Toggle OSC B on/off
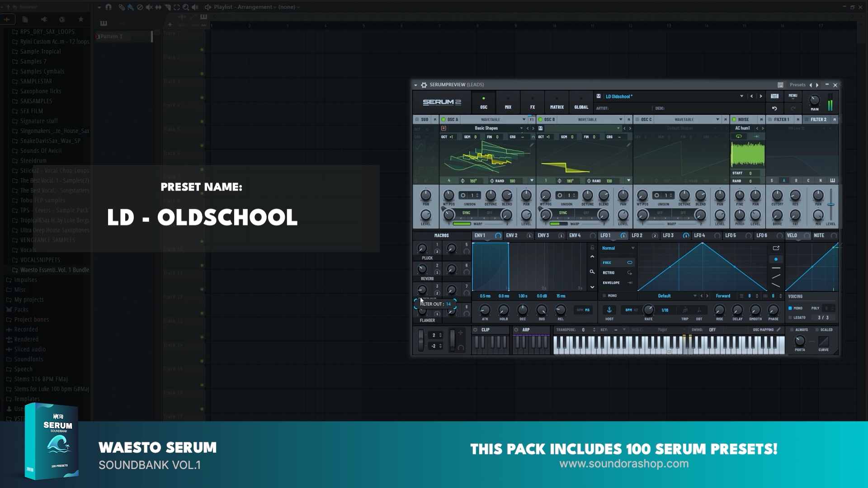The height and width of the screenshot is (488, 868). click(x=540, y=120)
